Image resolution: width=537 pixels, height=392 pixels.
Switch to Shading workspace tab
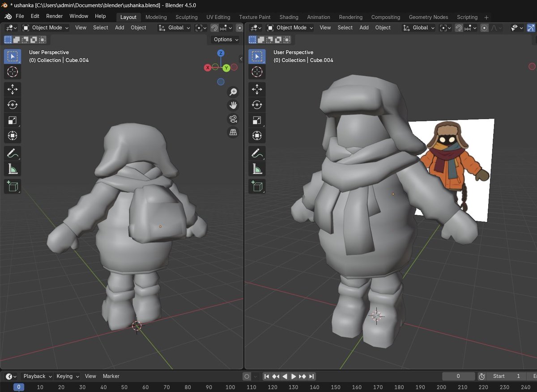[x=289, y=17]
